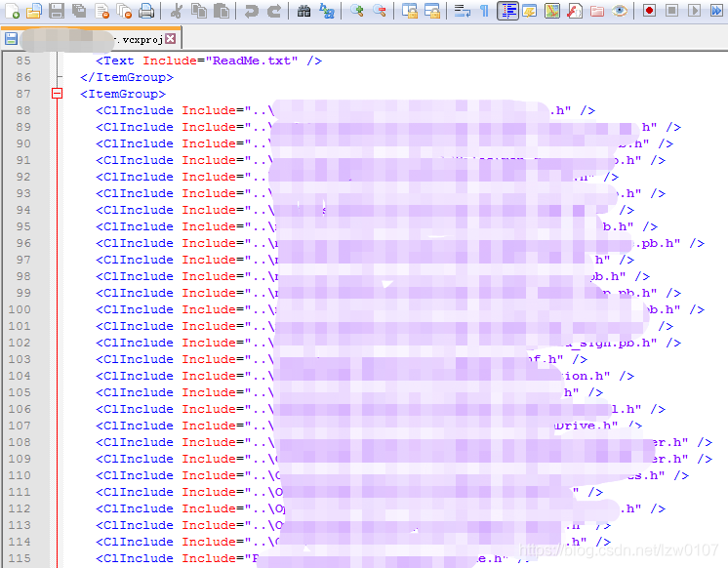Click the Include attribute on line 92
The width and height of the screenshot is (728, 568).
click(209, 177)
